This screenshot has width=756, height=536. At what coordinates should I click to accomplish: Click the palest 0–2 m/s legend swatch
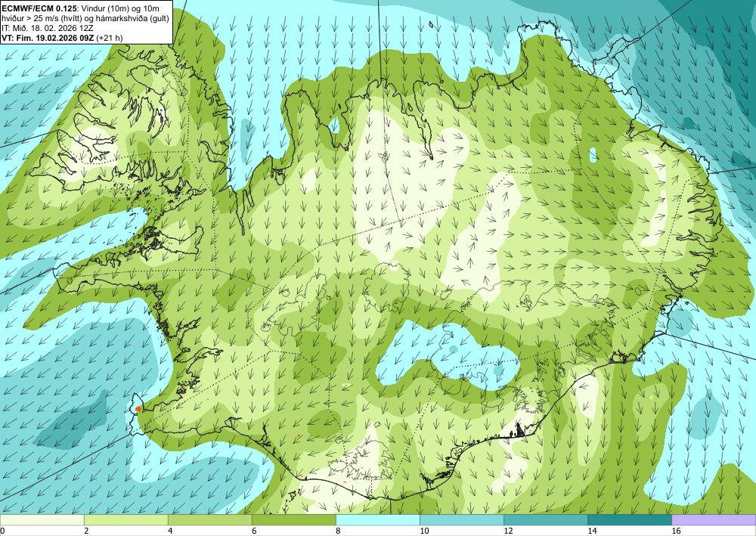(42, 520)
